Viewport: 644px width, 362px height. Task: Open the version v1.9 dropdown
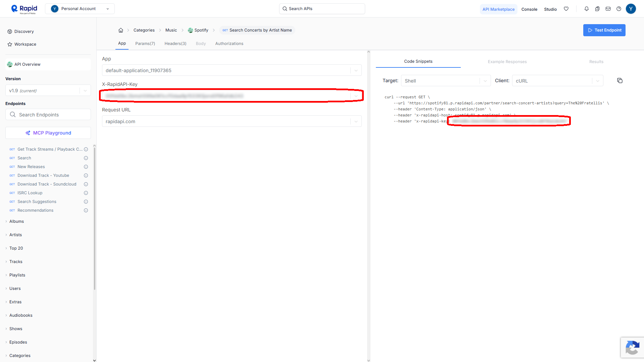[48, 91]
